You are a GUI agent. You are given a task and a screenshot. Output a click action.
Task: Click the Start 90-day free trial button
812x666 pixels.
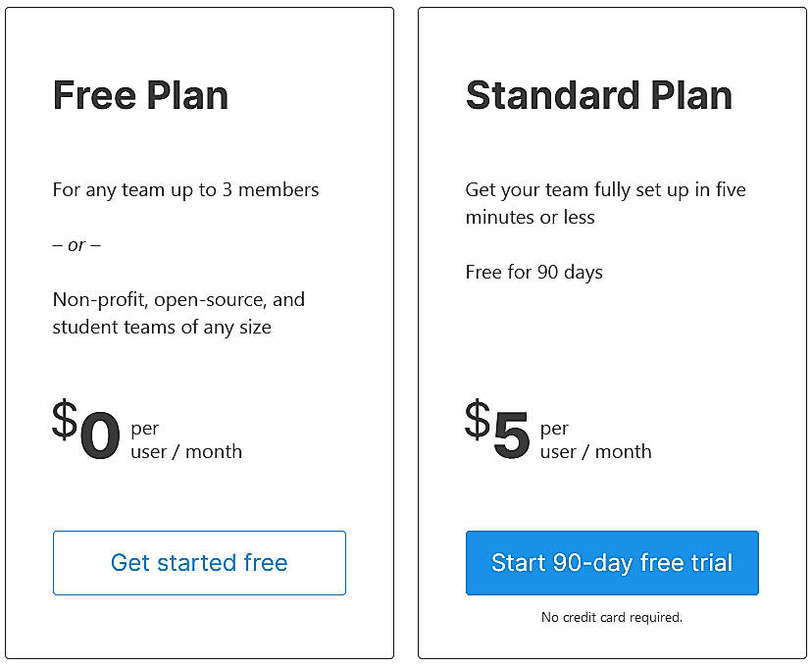tap(612, 563)
